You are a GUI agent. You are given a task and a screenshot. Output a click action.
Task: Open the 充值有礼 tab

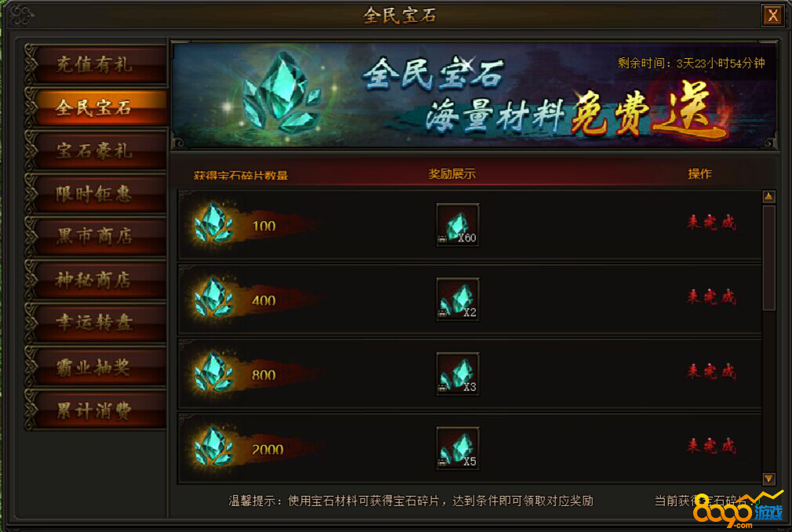pos(96,64)
